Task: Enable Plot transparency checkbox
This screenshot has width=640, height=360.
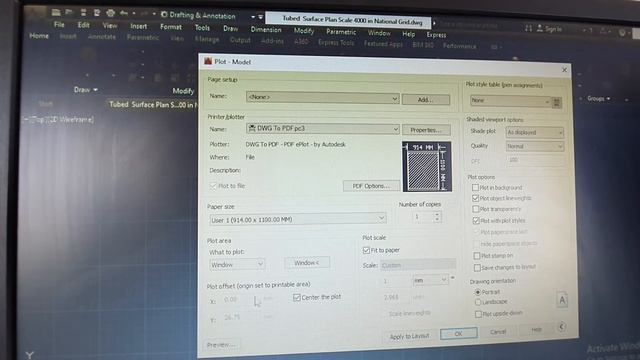Action: (x=476, y=209)
